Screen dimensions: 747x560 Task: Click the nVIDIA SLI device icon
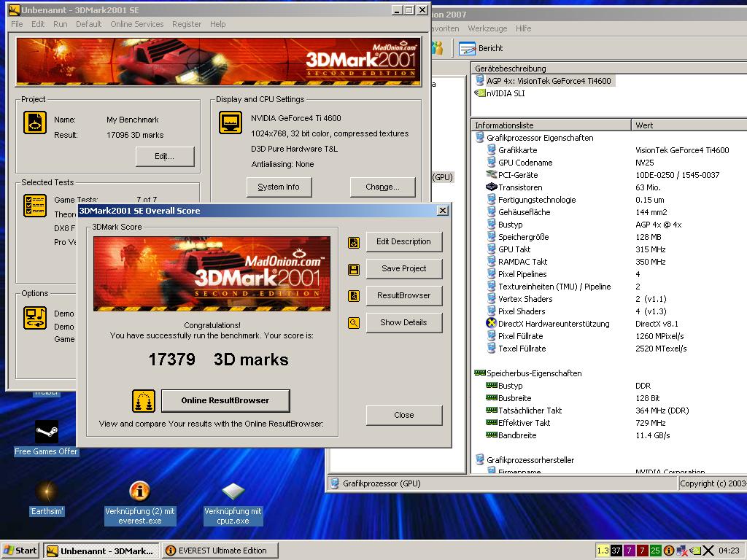[x=480, y=93]
